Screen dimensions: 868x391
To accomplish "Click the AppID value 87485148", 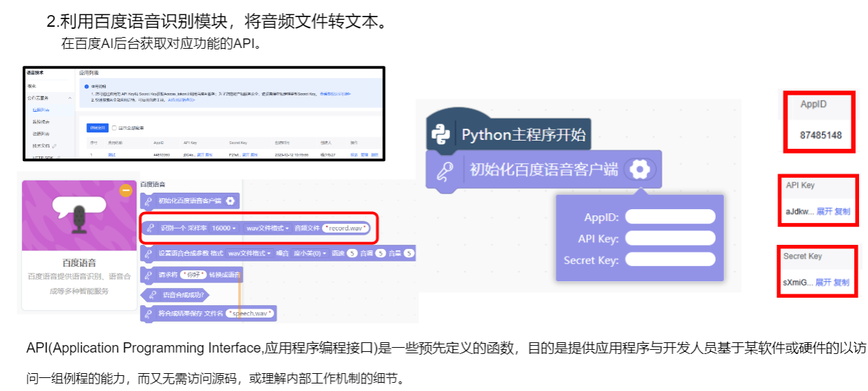I will pyautogui.click(x=821, y=134).
